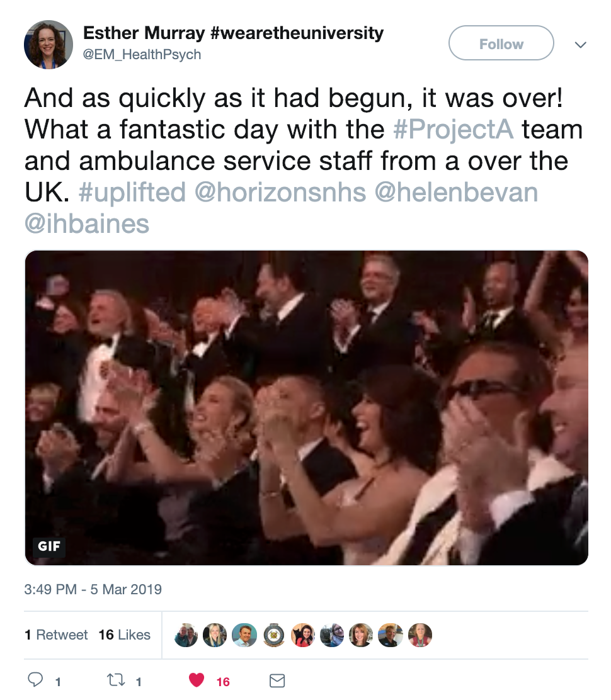View the 16 Likes list
The width and height of the screenshot is (611, 700).
[125, 635]
